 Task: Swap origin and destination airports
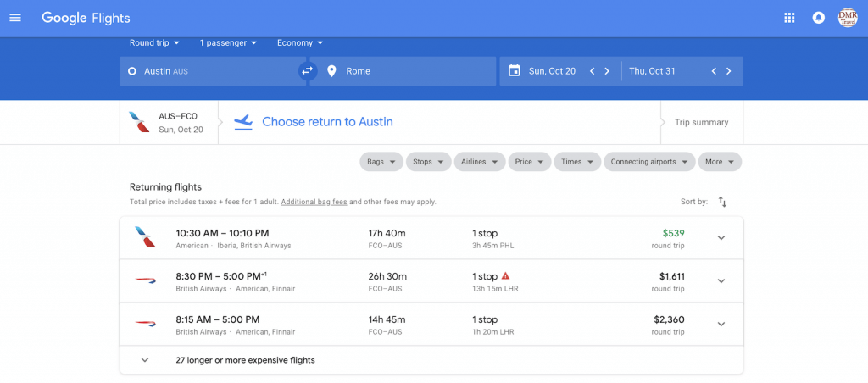307,71
